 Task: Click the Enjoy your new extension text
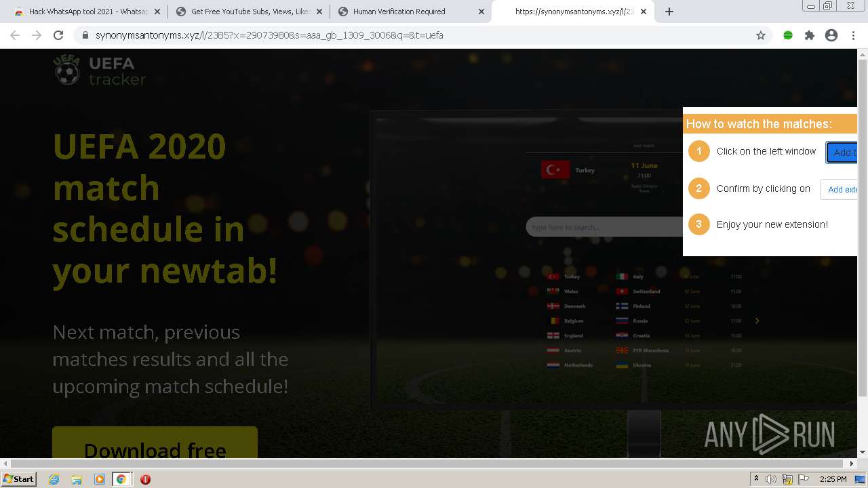(772, 224)
